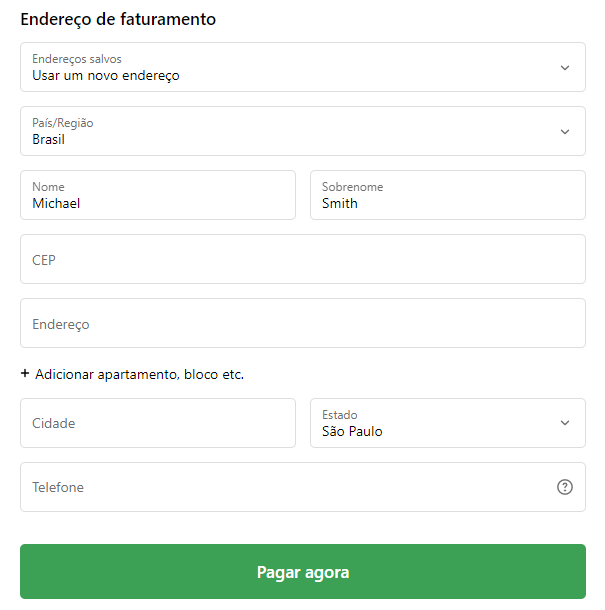Click the 'Brasil' country value

pos(48,139)
